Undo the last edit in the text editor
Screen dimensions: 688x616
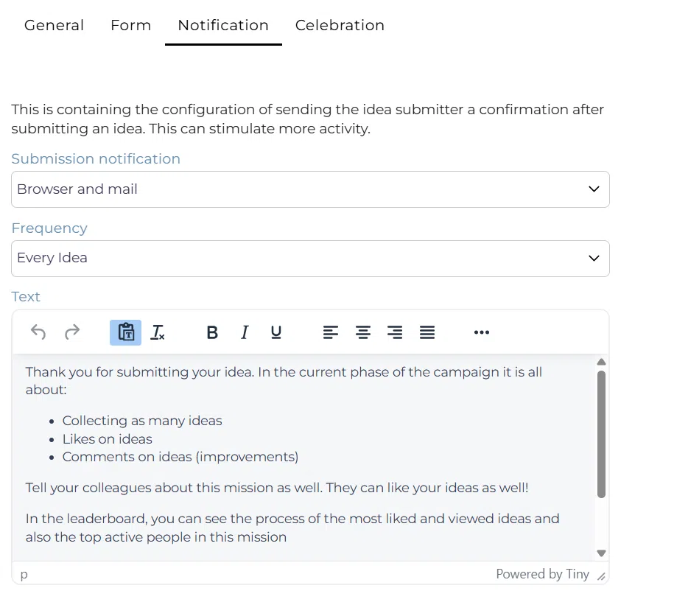(38, 332)
